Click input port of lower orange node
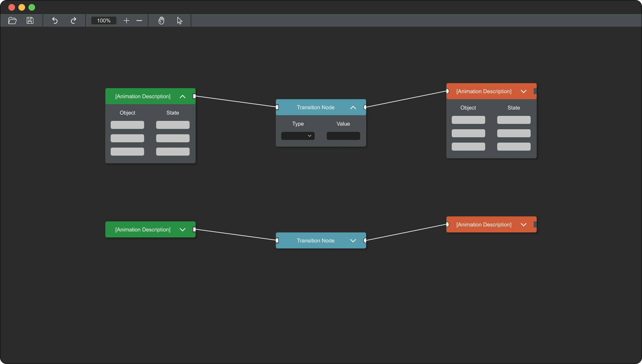This screenshot has width=642, height=364. click(x=447, y=224)
